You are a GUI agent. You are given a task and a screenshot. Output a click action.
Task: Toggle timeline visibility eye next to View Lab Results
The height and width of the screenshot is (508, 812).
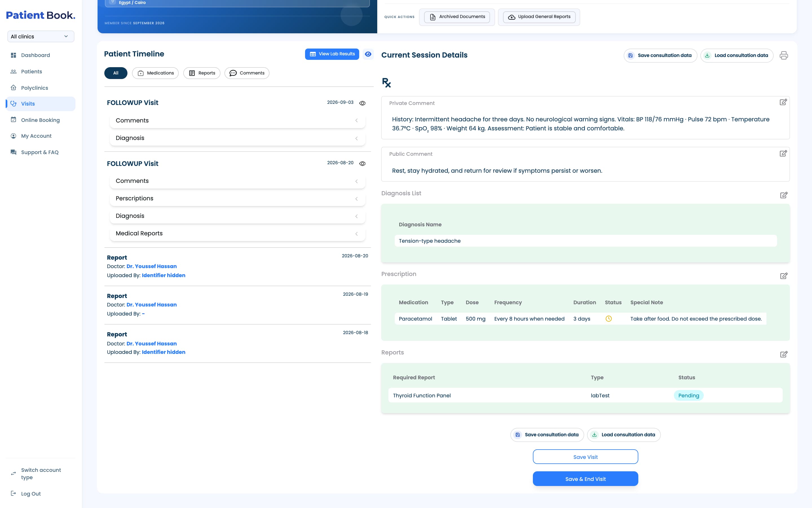368,54
